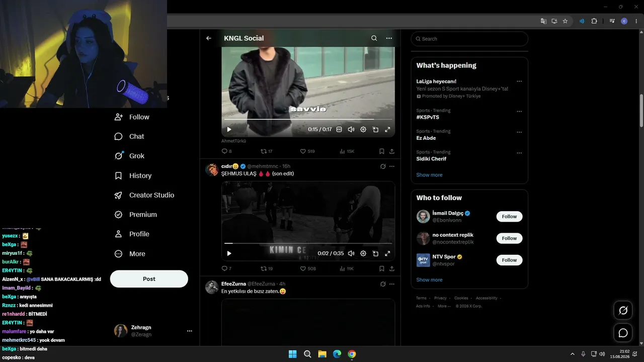Enter fullscreen on the KIMIN CE video
The height and width of the screenshot is (362, 644).
pyautogui.click(x=387, y=253)
